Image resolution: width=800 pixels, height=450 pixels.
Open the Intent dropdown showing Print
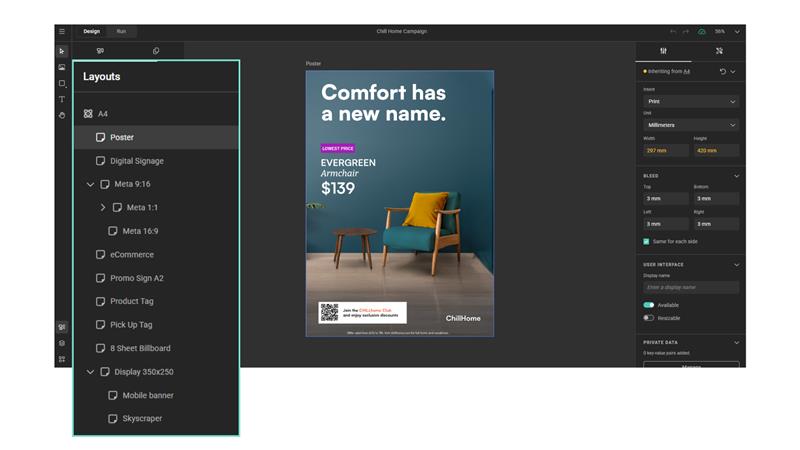[691, 102]
